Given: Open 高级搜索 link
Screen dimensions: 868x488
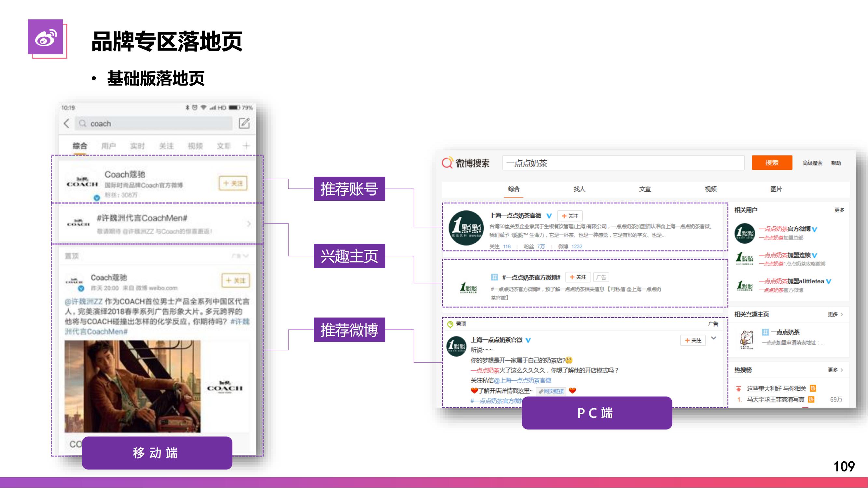Looking at the screenshot, I should click(812, 163).
